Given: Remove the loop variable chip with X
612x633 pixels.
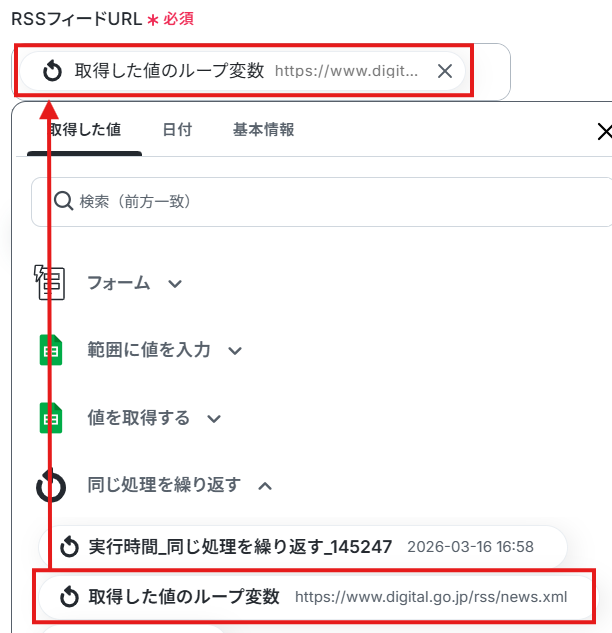Looking at the screenshot, I should [445, 71].
